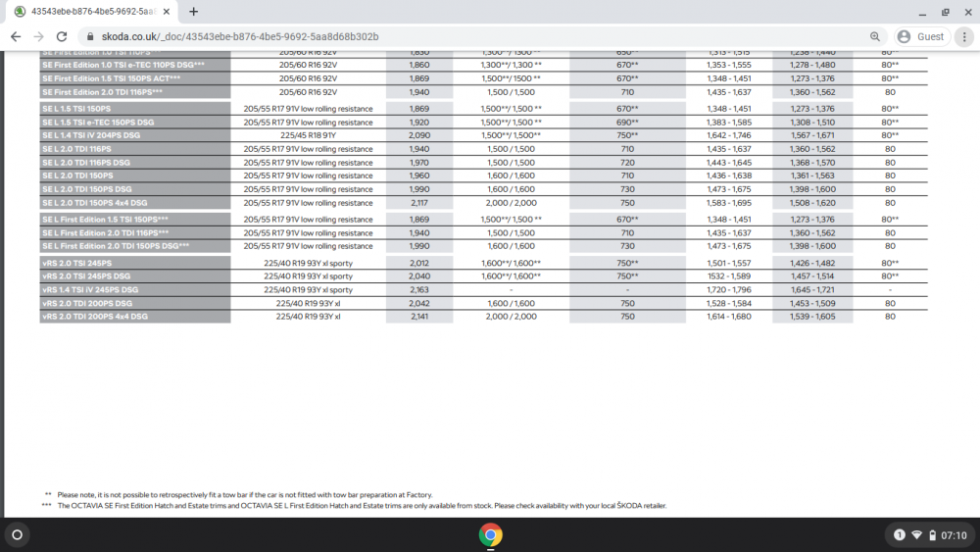This screenshot has width=980, height=552.
Task: Select row SE First Edition 2.0 TDI 116PS
Action: coord(484,92)
